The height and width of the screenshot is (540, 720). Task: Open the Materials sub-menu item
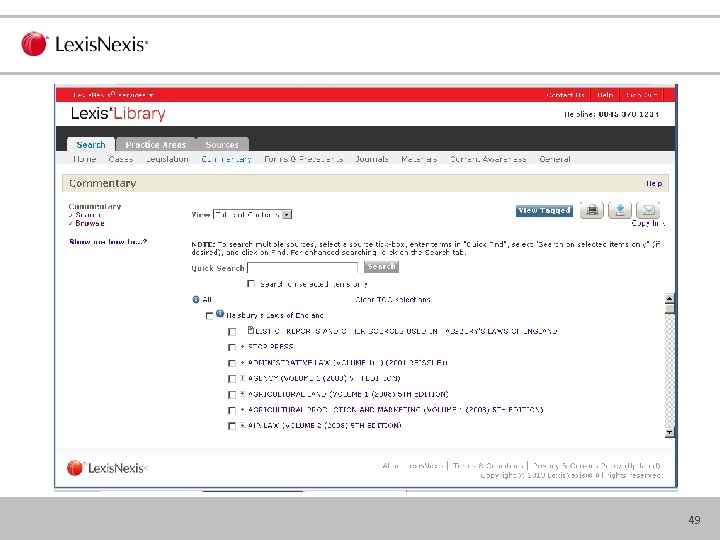tap(419, 159)
